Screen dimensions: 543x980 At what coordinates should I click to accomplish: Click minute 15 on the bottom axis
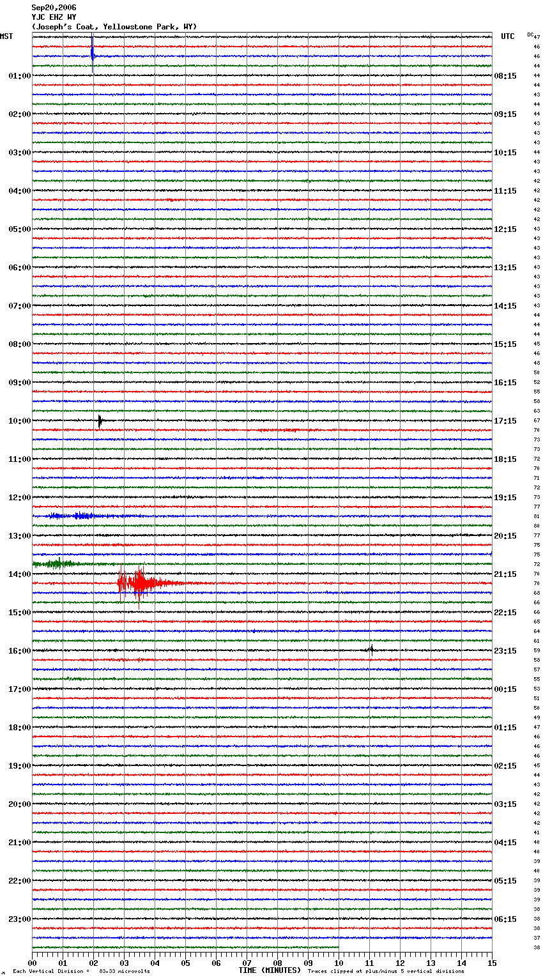492,963
